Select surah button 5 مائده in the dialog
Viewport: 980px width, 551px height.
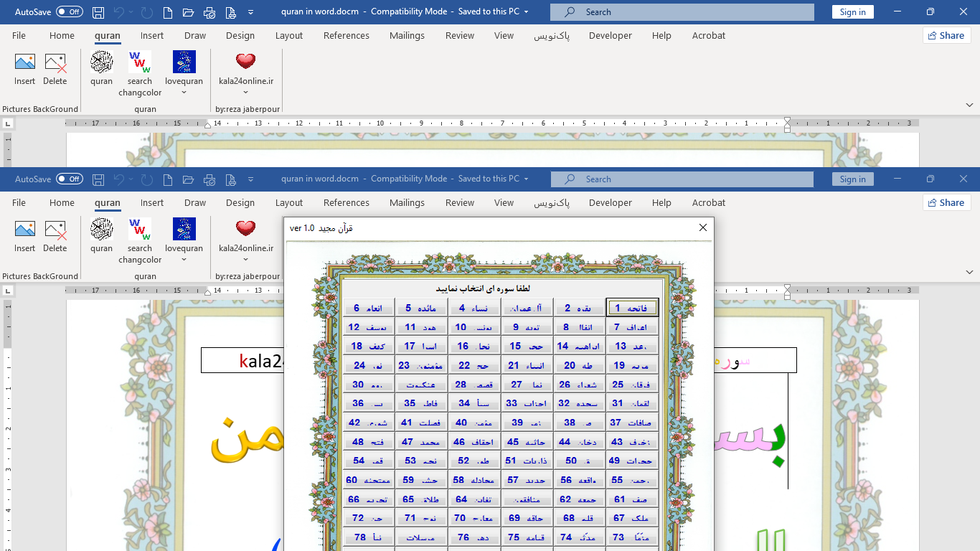click(x=421, y=308)
